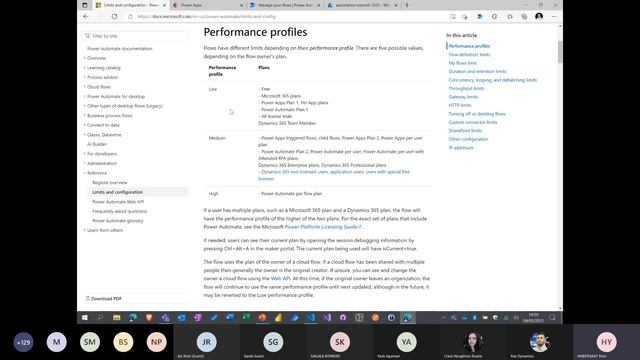640x360 pixels.
Task: Open Dynamics 365 non-licensed users link
Action: pos(334,175)
